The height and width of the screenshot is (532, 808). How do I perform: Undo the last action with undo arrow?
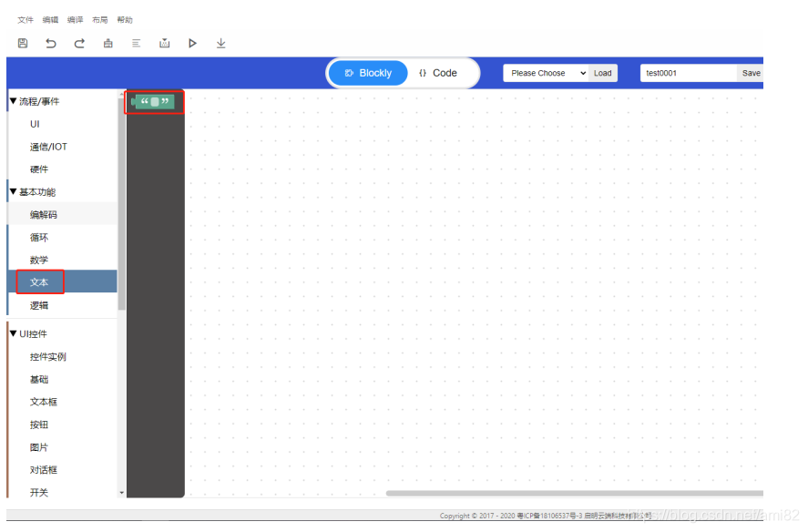(50, 44)
